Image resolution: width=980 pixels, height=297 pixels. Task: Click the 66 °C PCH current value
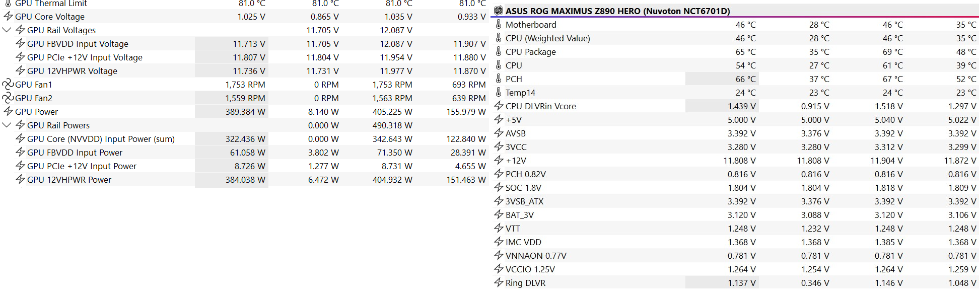coord(745,79)
